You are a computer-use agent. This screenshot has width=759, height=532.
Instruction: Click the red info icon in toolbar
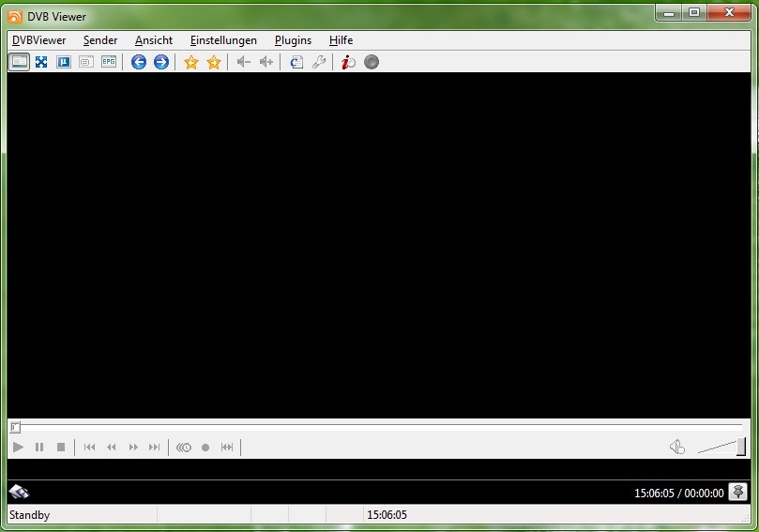pyautogui.click(x=348, y=62)
